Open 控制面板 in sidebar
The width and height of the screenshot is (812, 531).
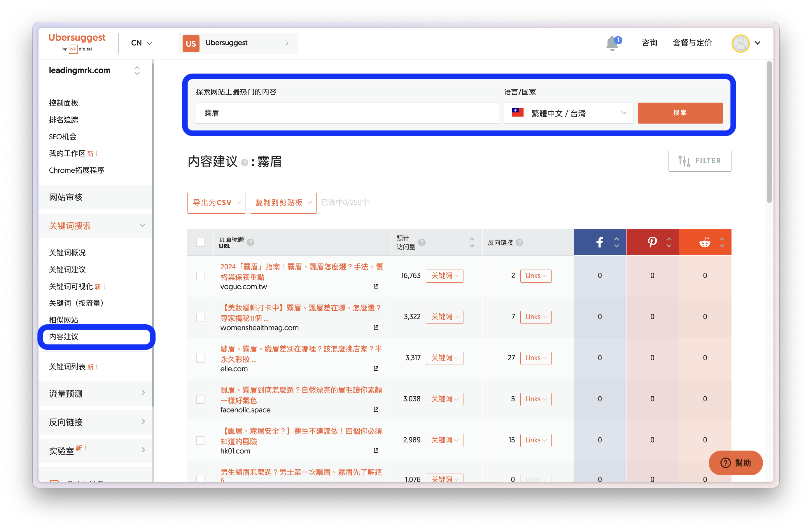(64, 103)
